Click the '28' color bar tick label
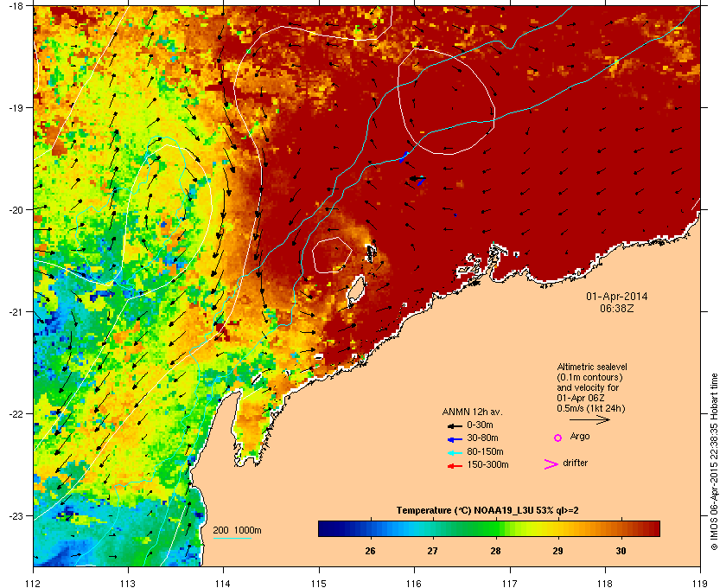Image resolution: width=726 pixels, height=588 pixels. pyautogui.click(x=495, y=551)
